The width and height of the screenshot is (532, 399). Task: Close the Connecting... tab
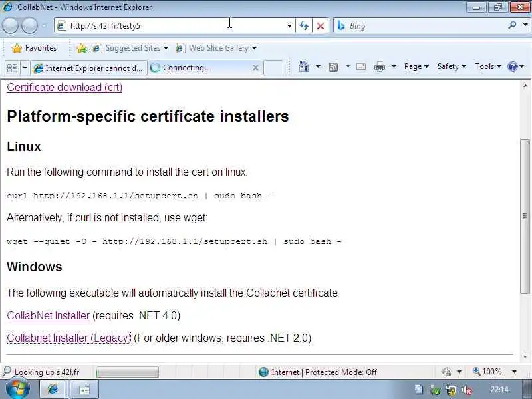pos(255,68)
